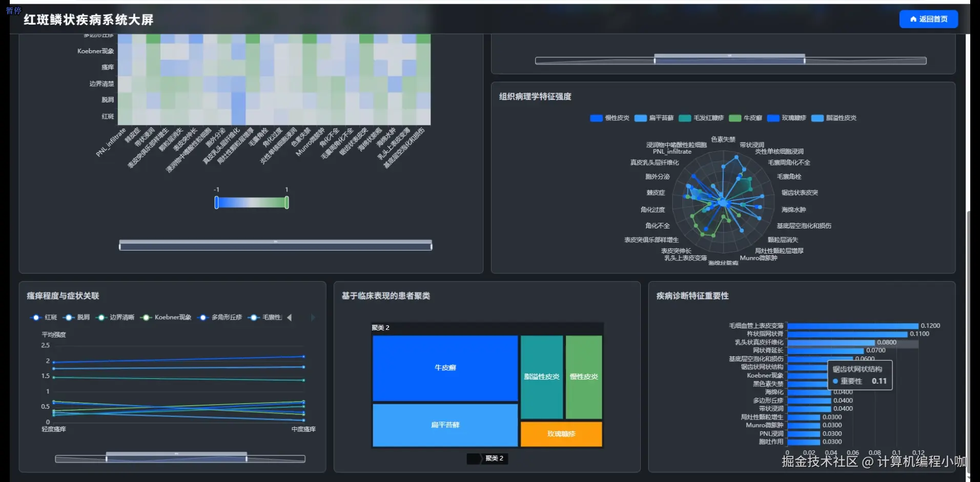Click the 毛细血管上表皮变薄 importance bar
The width and height of the screenshot is (980, 482).
(853, 326)
